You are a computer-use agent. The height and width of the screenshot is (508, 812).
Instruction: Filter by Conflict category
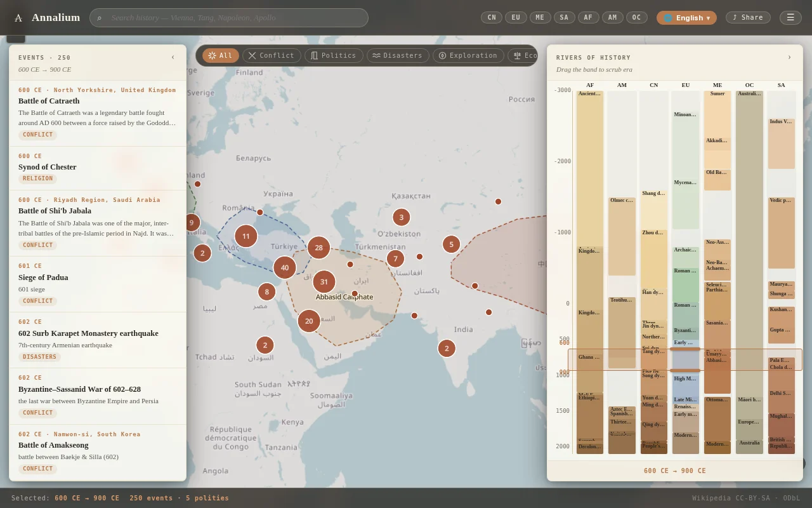[272, 56]
